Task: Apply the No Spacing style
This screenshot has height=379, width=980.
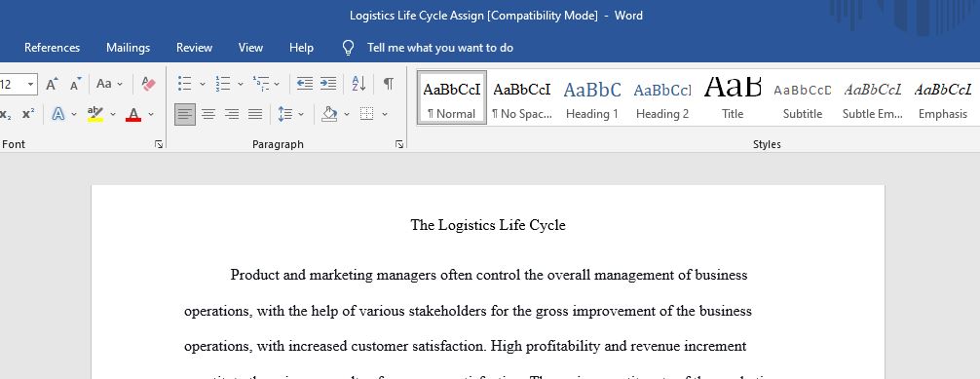Action: coord(522,97)
